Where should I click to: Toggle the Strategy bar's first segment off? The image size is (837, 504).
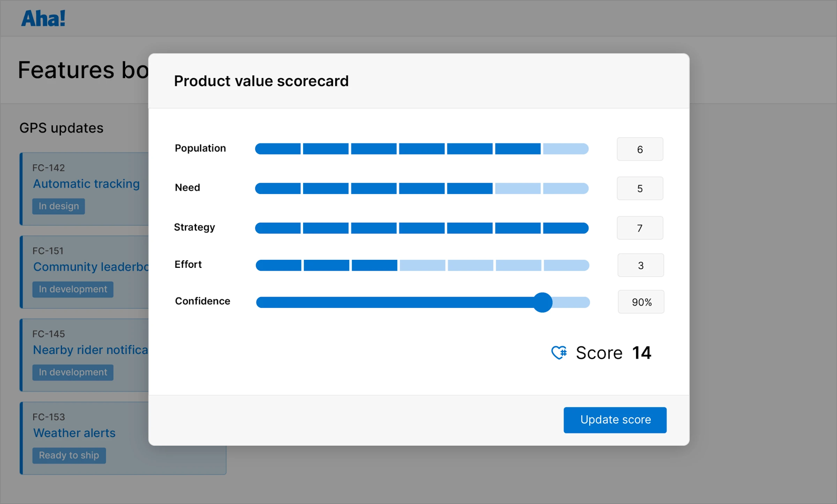click(278, 228)
